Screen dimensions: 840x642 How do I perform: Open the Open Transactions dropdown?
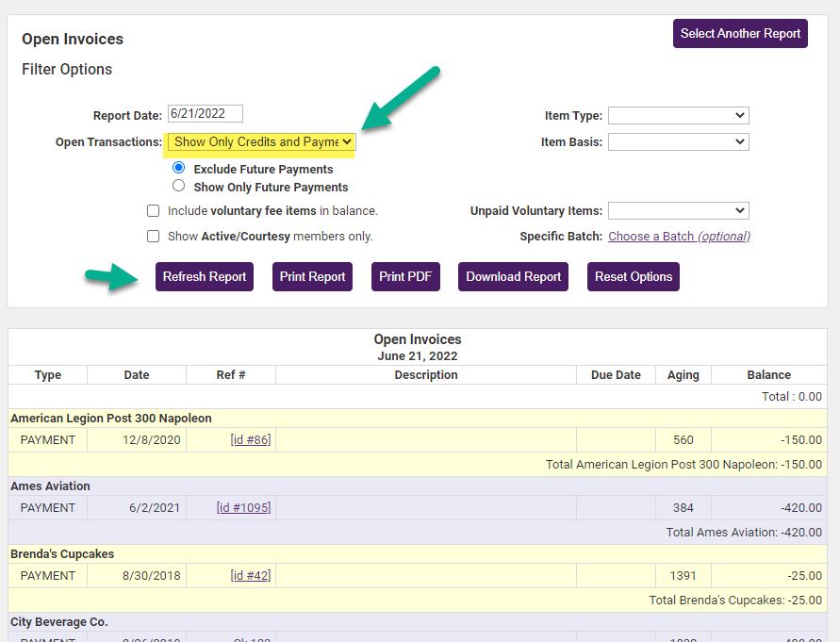(x=261, y=141)
